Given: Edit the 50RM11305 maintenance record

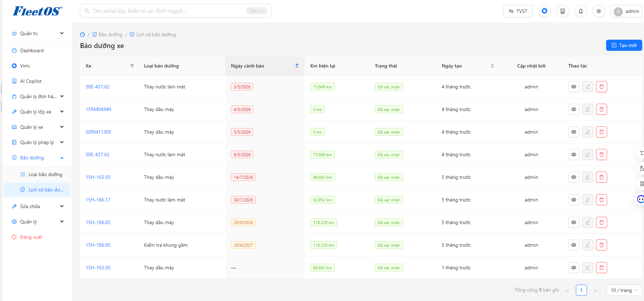Looking at the screenshot, I should 587,132.
